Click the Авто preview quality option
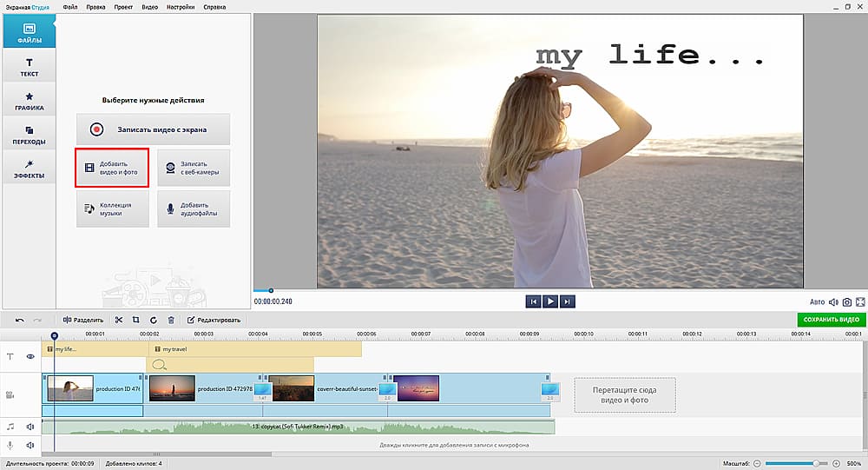The height and width of the screenshot is (470, 868). click(x=817, y=302)
